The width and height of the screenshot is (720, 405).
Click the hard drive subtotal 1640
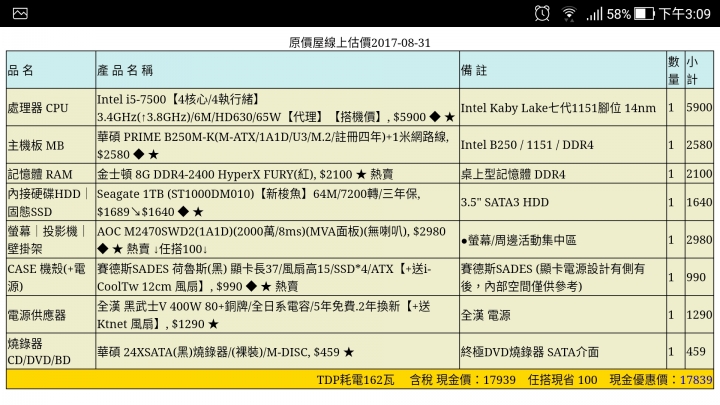(699, 202)
